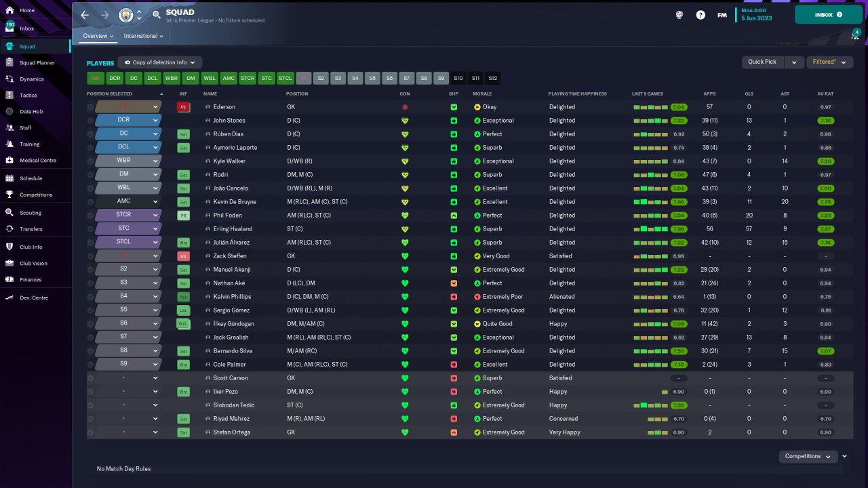Open the world globe menu icon
The image size is (868, 488).
pos(679,15)
